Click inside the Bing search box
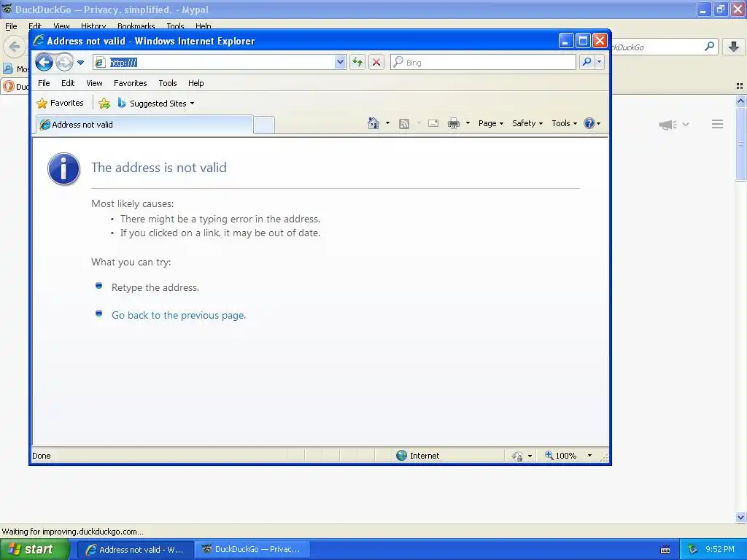 [x=483, y=63]
